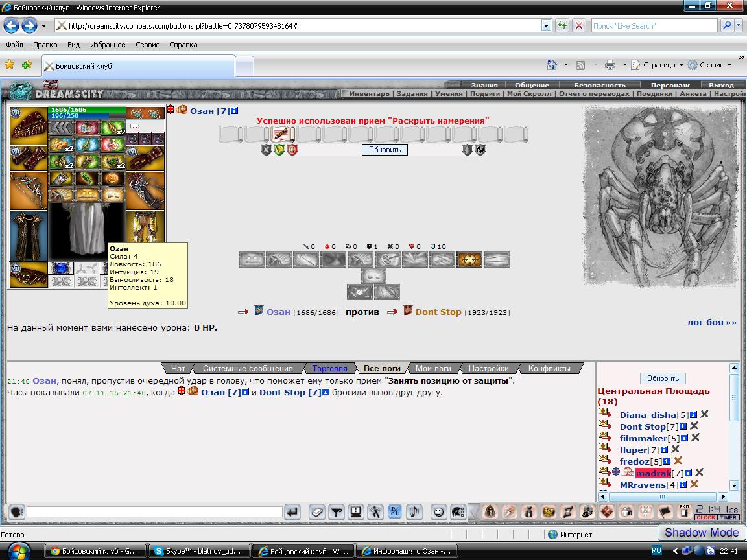747x560 pixels.
Task: Click the hooded figure icon in bottom bar
Action: pos(490,512)
